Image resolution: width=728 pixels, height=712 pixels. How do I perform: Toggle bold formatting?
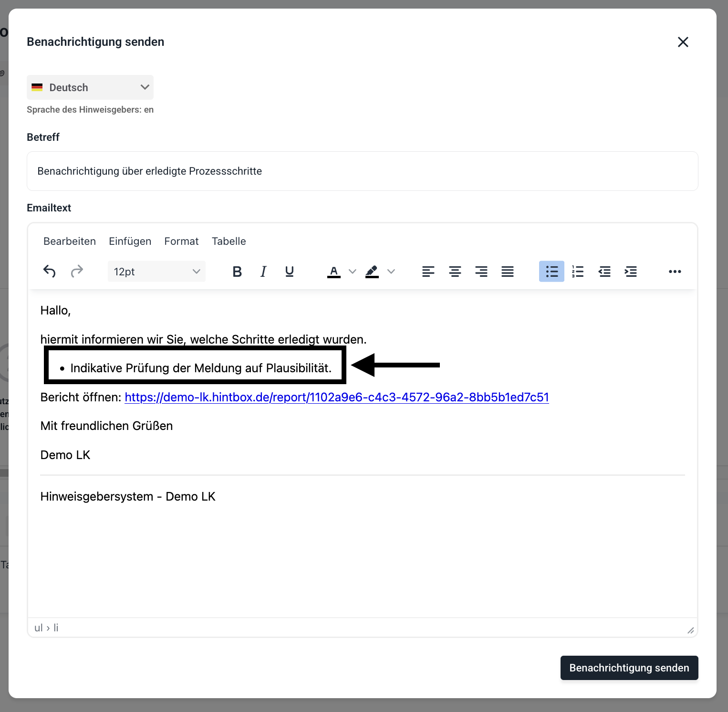(237, 272)
